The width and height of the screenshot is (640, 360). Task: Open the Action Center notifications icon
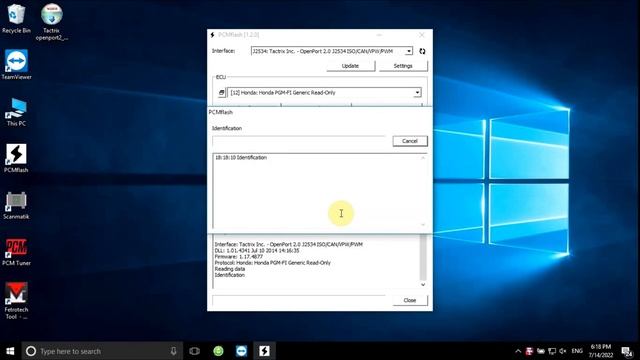click(627, 351)
